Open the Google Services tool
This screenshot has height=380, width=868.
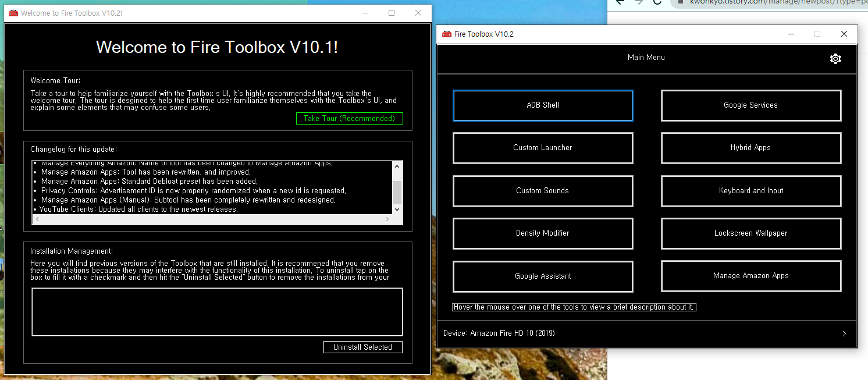tap(751, 105)
